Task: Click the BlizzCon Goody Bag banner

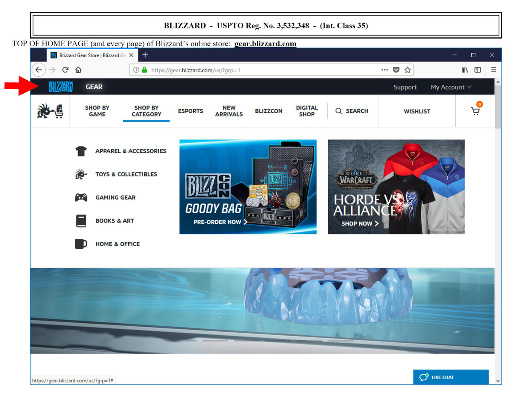Action: [248, 187]
